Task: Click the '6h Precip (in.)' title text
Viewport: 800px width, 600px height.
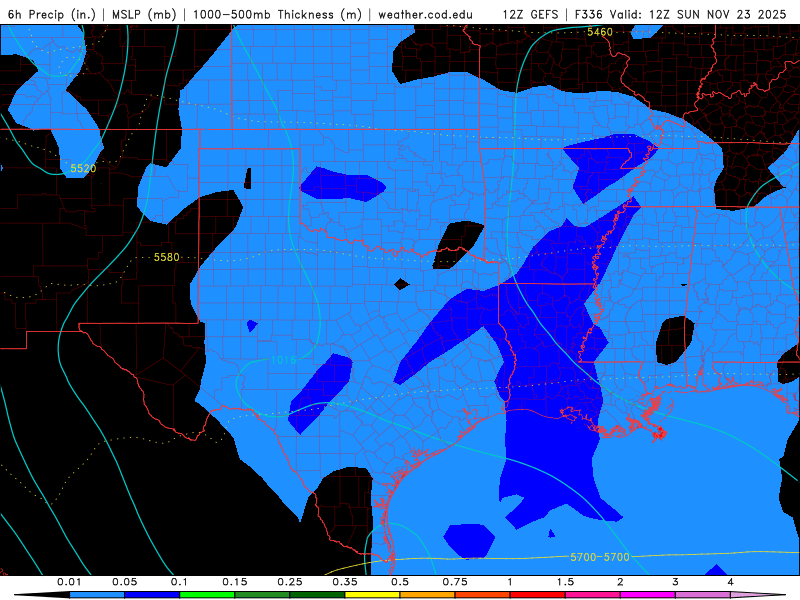Action: coord(52,14)
